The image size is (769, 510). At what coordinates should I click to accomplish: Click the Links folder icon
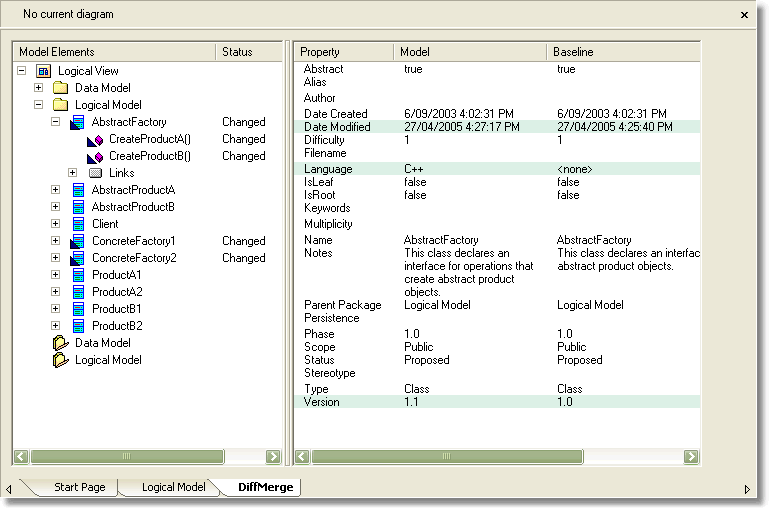(x=95, y=173)
